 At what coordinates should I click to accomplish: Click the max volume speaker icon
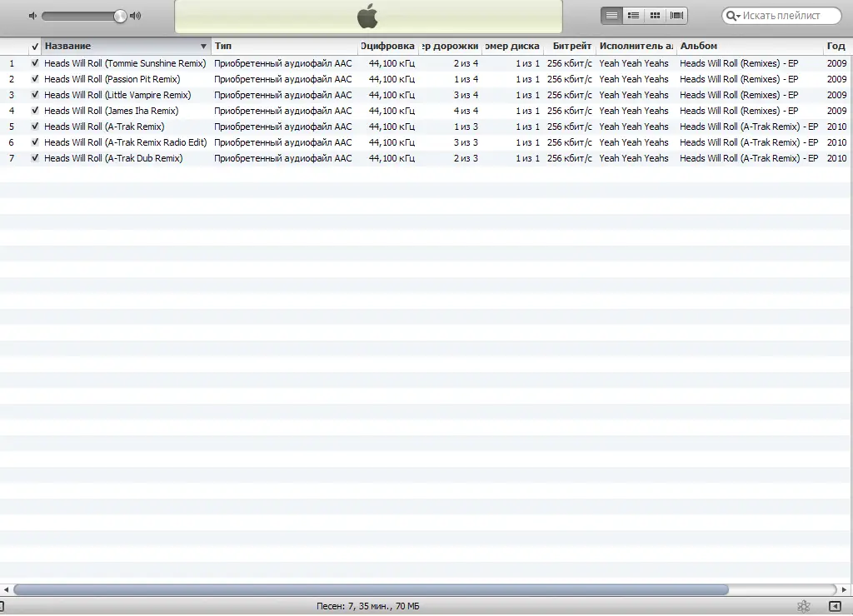136,16
